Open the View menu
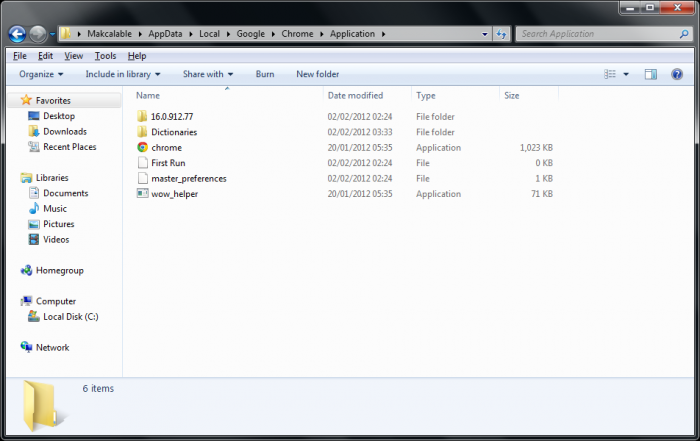 click(x=74, y=56)
